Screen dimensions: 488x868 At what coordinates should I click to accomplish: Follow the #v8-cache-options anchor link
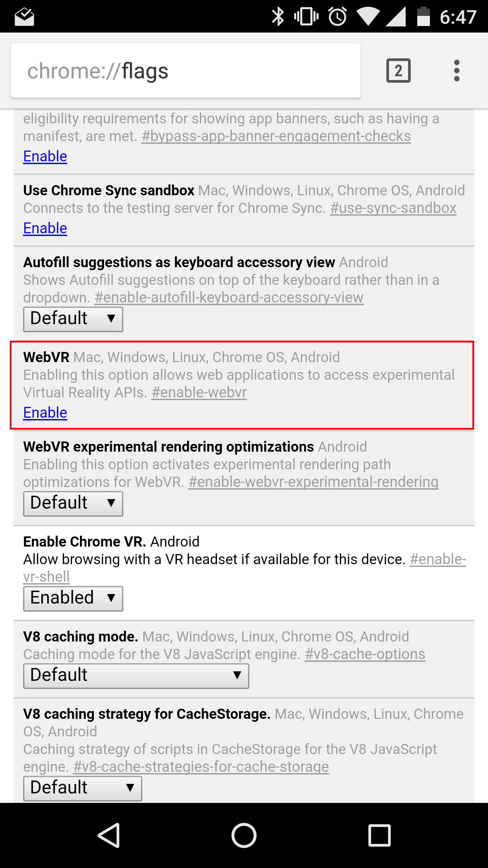pyautogui.click(x=365, y=654)
